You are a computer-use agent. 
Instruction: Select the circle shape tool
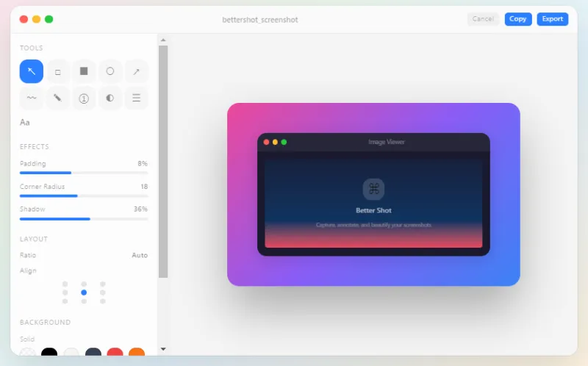coord(110,71)
